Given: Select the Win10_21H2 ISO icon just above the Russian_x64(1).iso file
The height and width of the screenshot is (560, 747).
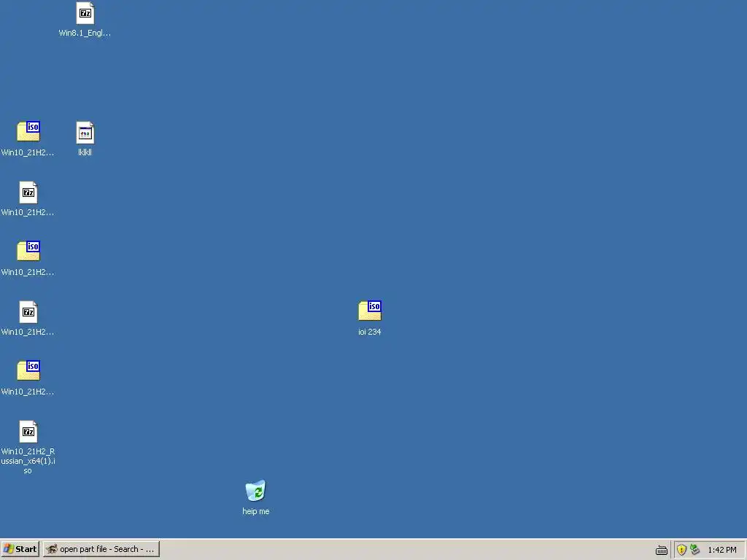Looking at the screenshot, I should tap(28, 370).
